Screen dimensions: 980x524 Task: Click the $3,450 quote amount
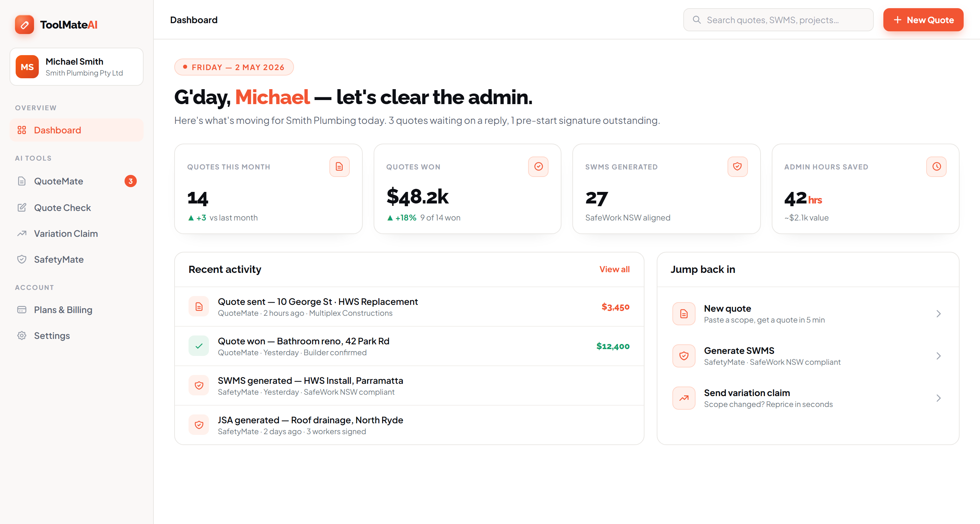coord(615,307)
